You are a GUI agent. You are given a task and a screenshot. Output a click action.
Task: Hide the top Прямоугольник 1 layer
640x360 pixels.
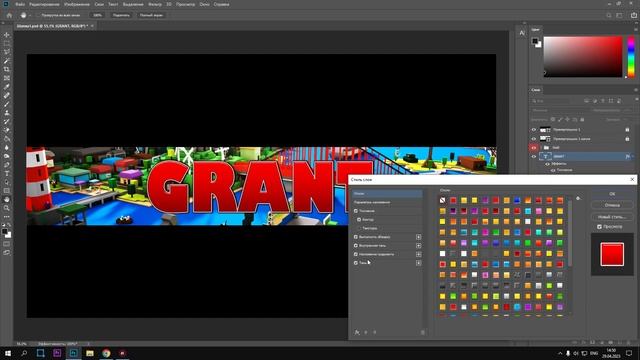click(x=533, y=130)
